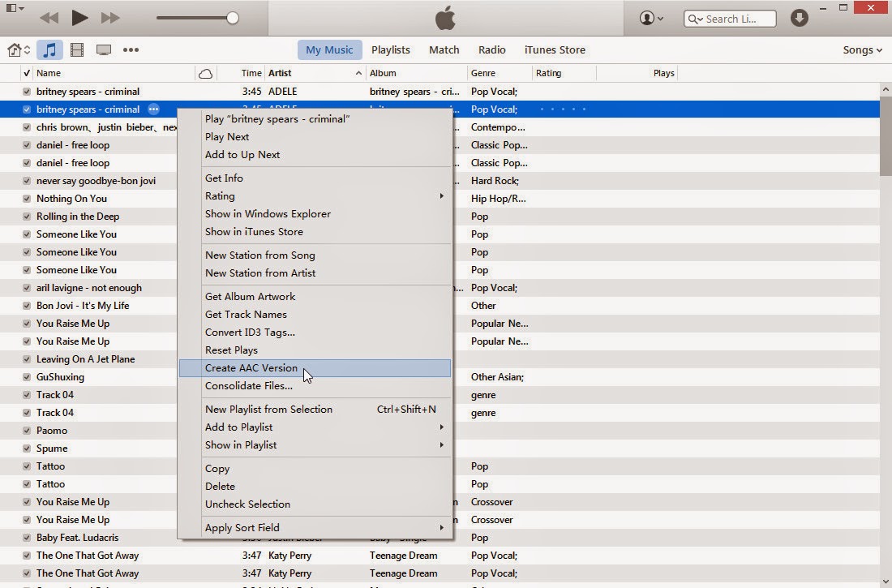Sort by the Plays column header
Image resolution: width=892 pixels, height=588 pixels.
637,73
